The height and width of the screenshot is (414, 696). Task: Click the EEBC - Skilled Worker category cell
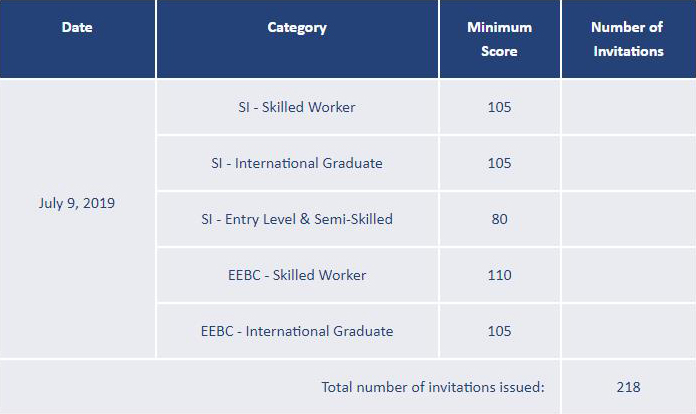[x=297, y=275]
